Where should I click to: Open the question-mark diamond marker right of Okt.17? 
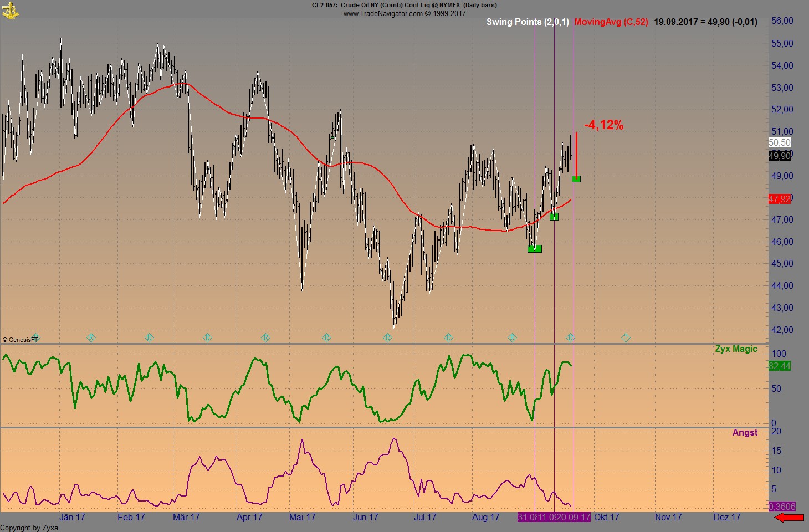click(x=624, y=337)
